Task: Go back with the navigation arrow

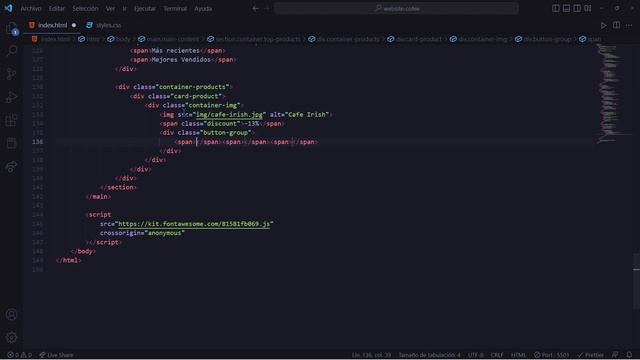Action: [x=256, y=8]
